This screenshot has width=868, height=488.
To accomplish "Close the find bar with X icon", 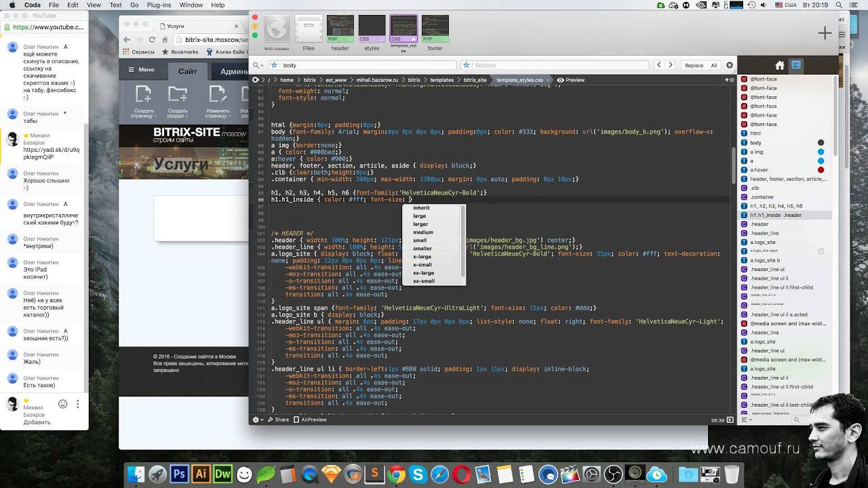I will click(x=730, y=65).
